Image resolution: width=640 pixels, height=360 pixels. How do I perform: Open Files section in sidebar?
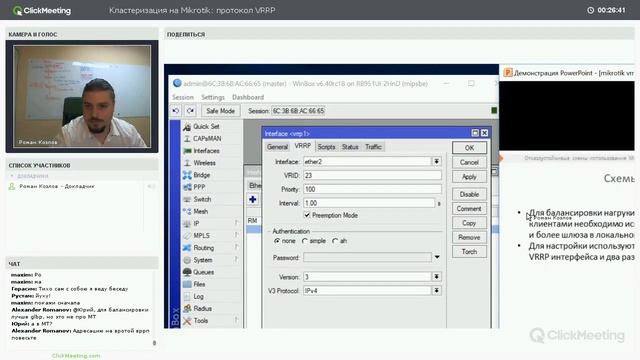point(199,284)
